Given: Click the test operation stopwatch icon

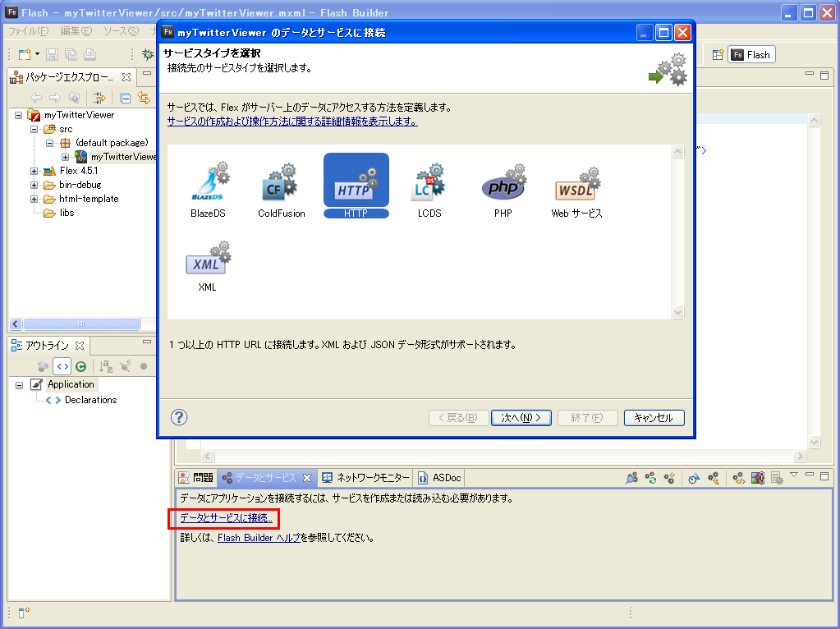Looking at the screenshot, I should coord(695,478).
